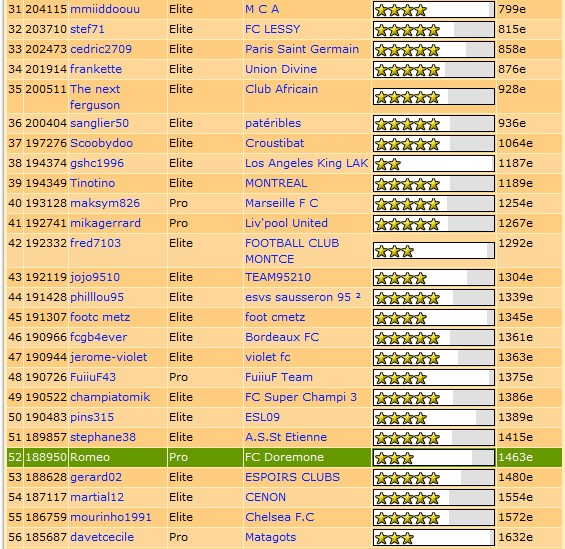Viewport: 565px width, 549px height.
Task: Click the champiatomik profile link
Action: click(x=110, y=397)
